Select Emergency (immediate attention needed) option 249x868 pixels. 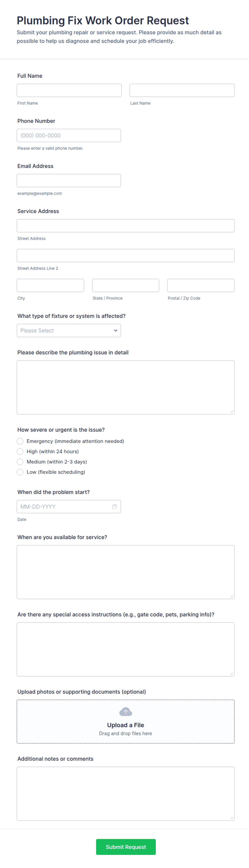20,441
